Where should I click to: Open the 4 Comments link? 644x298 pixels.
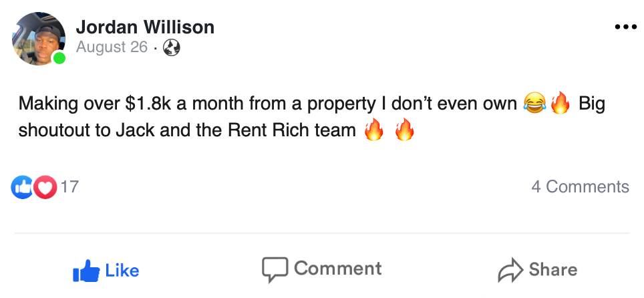point(580,187)
